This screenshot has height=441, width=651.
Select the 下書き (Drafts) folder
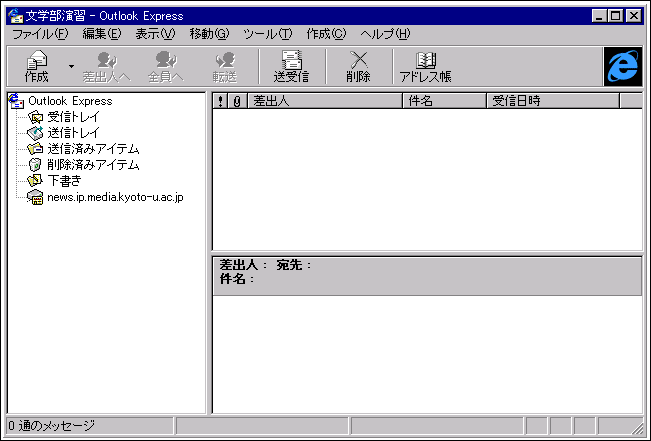(64, 181)
